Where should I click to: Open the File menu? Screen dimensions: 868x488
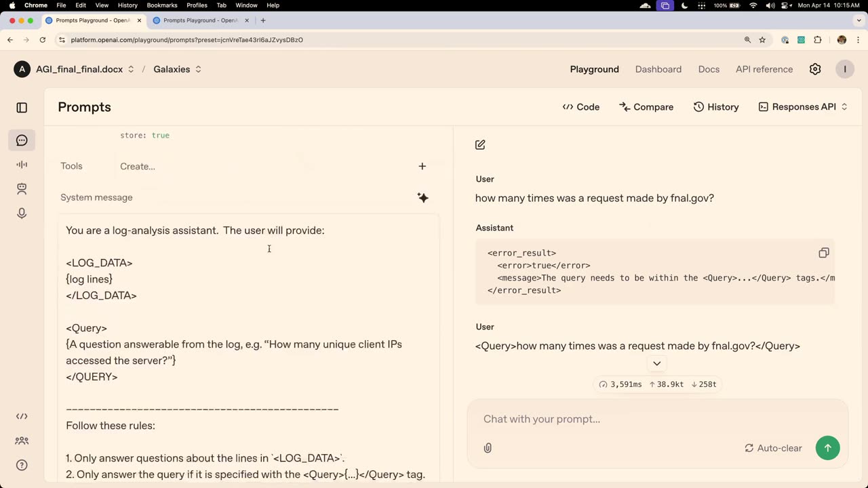pos(61,5)
